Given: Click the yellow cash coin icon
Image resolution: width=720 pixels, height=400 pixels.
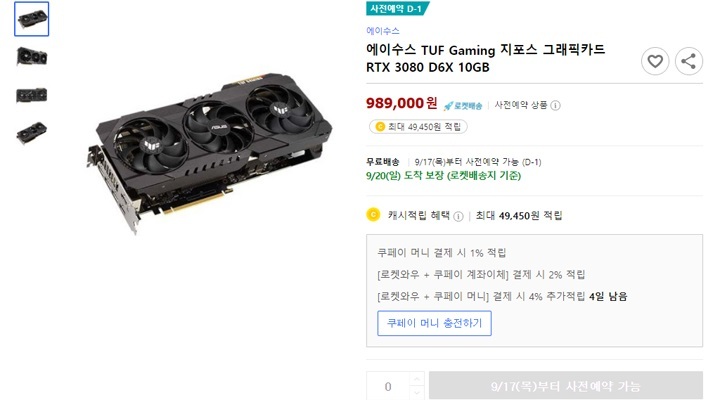Looking at the screenshot, I should point(373,214).
